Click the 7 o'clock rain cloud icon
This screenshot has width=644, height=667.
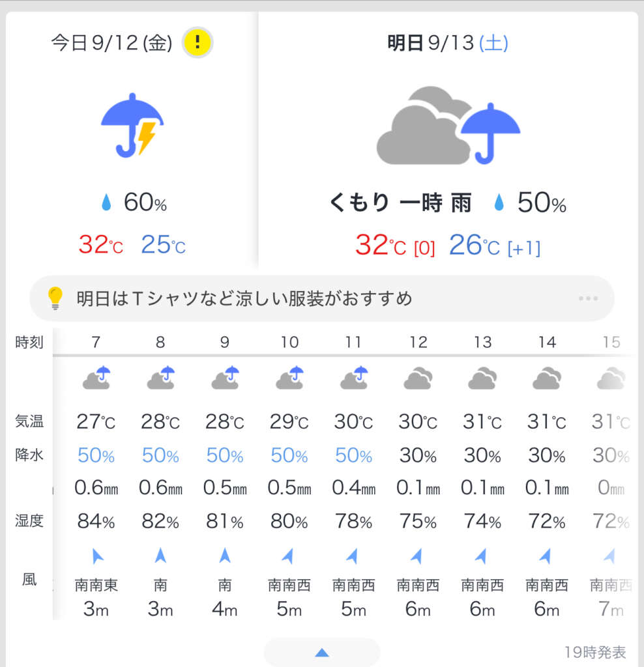tap(96, 377)
